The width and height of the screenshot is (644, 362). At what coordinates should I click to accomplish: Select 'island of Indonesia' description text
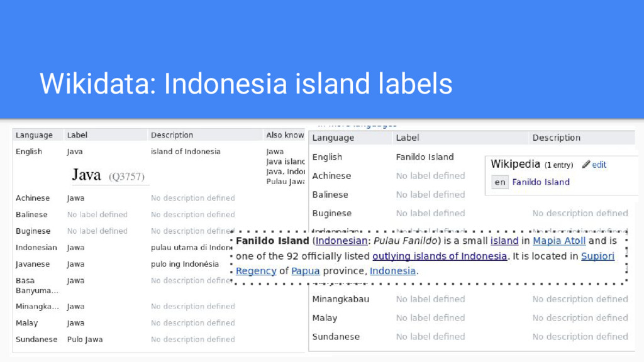point(186,151)
